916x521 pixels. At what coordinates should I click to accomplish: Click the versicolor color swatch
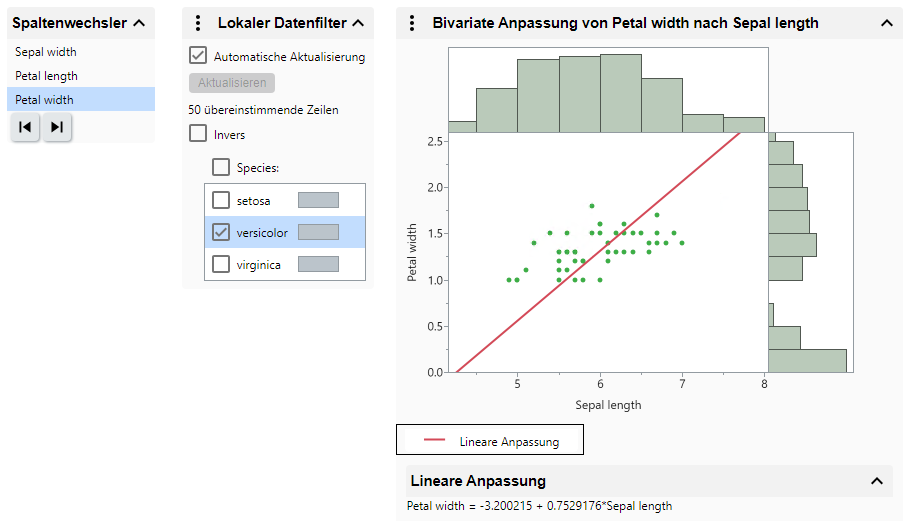[318, 233]
